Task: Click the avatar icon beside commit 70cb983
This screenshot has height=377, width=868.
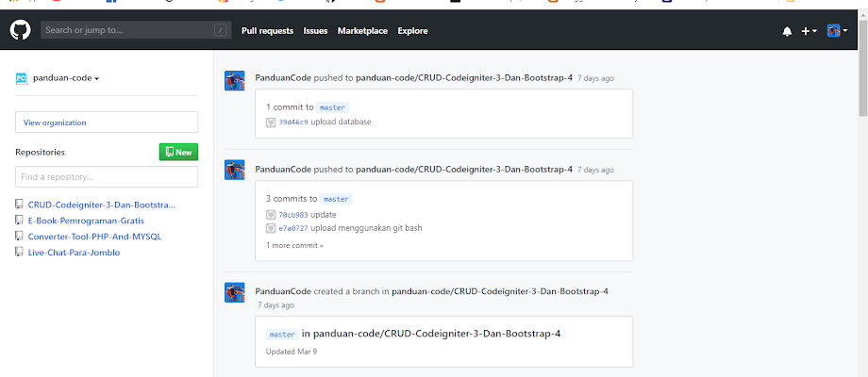Action: pyautogui.click(x=271, y=215)
